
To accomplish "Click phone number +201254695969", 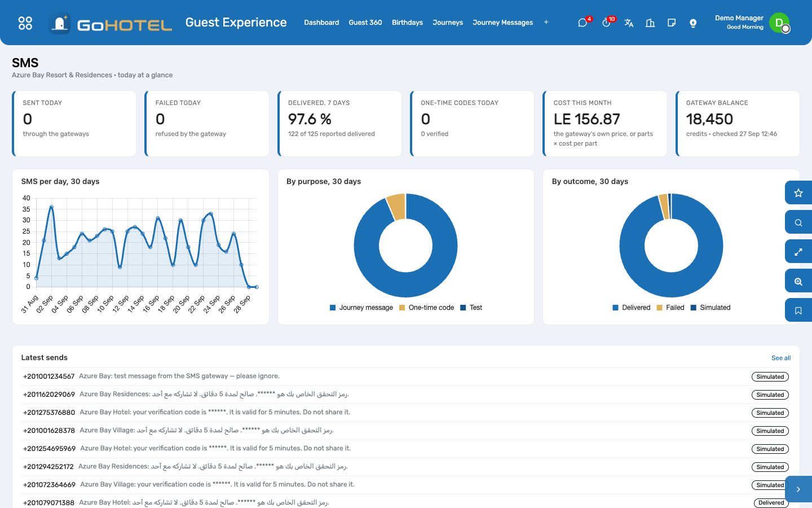I will tap(49, 449).
